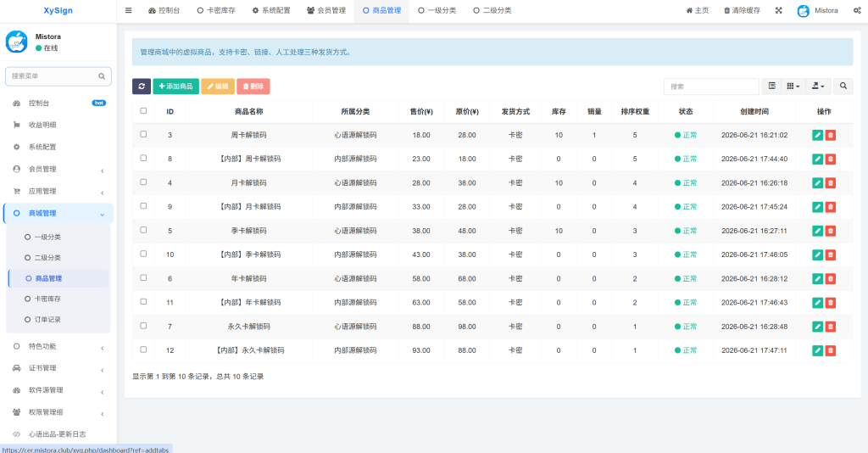The height and width of the screenshot is (453, 868).
Task: Click the table 搜索 input field
Action: pos(711,87)
